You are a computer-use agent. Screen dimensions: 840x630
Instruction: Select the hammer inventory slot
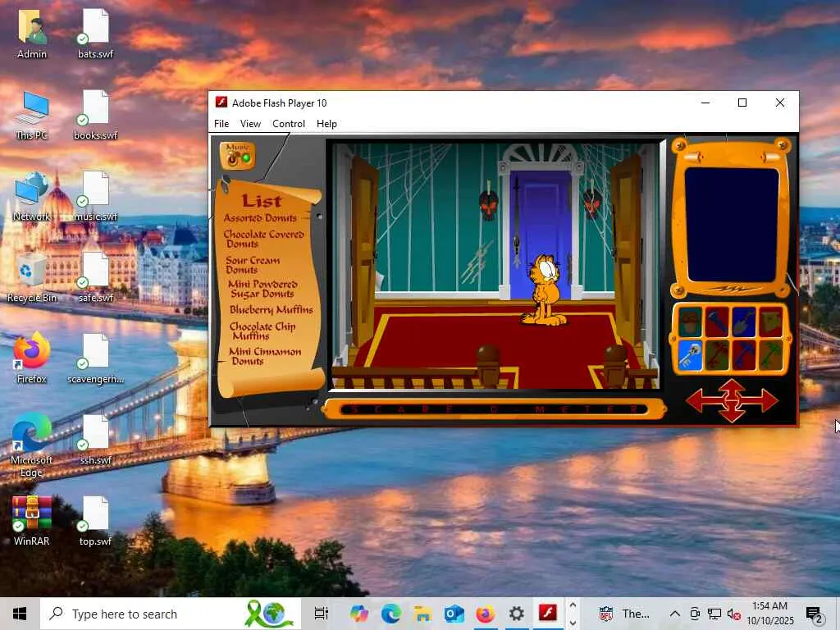coord(716,321)
